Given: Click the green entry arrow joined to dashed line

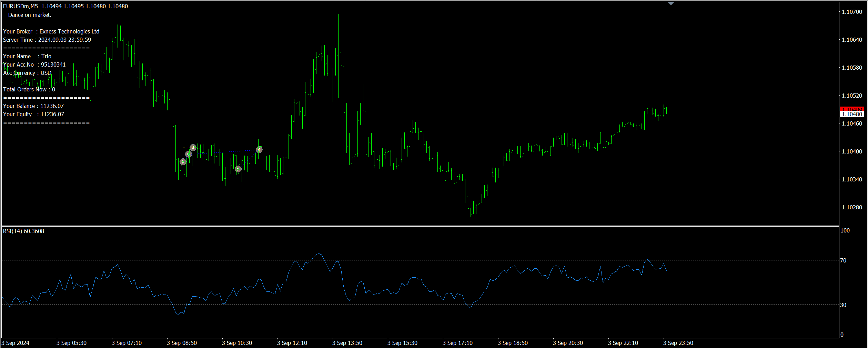Looking at the screenshot, I should coord(188,154).
